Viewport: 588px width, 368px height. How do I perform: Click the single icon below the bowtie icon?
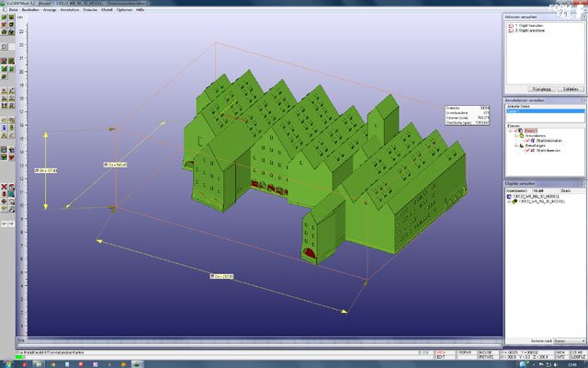(4, 76)
